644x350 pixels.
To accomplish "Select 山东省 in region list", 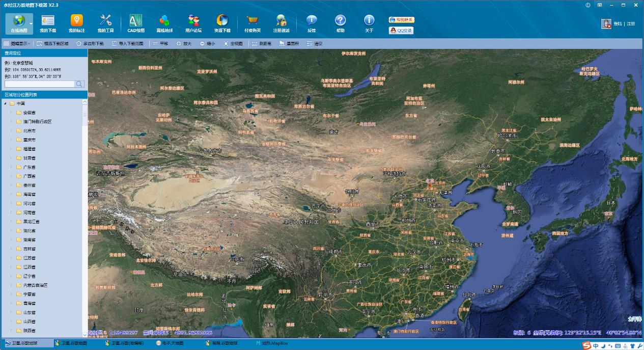I will pos(29,312).
